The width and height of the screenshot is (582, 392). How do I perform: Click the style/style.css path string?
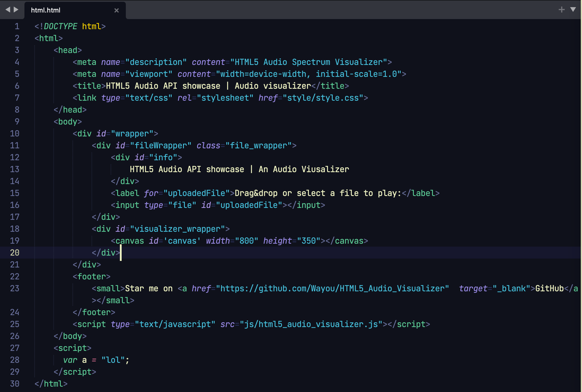[x=325, y=98]
